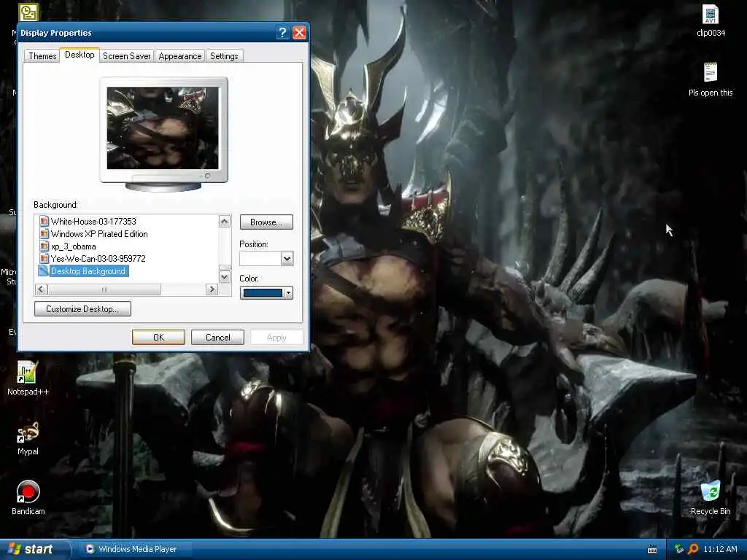The width and height of the screenshot is (747, 560).
Task: Click the icon beside White-House-03-177353
Action: 44,221
